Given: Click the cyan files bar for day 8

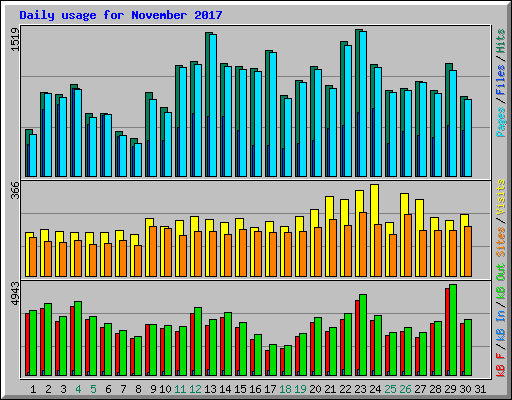Looking at the screenshot, I should tap(138, 160).
